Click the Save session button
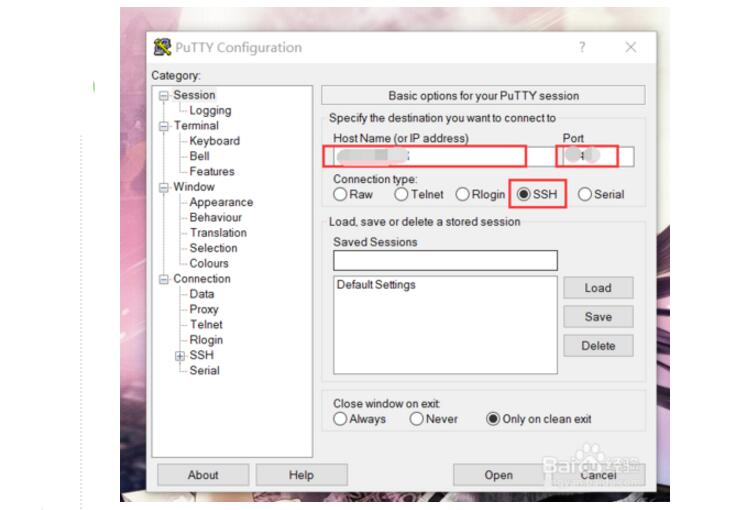756x510 pixels. (x=598, y=317)
